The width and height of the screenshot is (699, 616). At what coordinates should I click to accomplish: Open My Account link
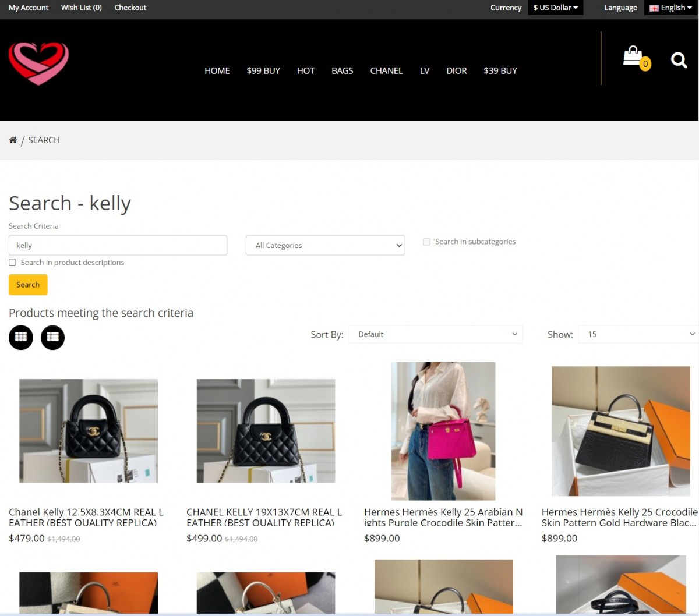point(29,8)
